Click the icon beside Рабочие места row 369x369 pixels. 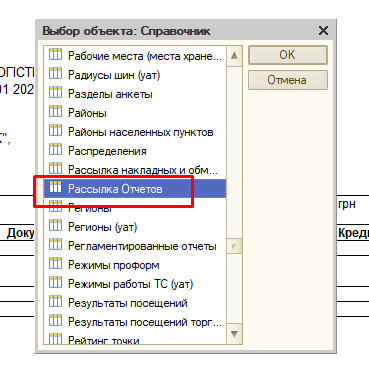point(55,54)
